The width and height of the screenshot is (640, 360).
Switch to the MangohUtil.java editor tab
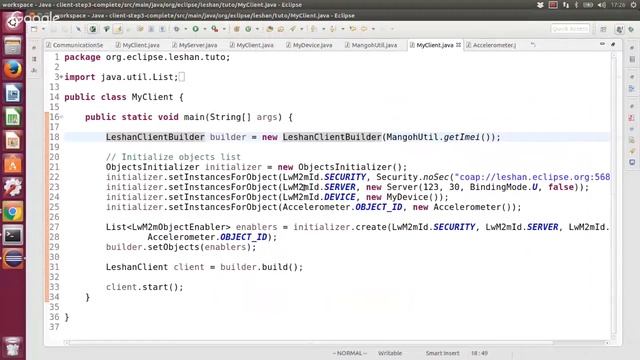tap(371, 45)
